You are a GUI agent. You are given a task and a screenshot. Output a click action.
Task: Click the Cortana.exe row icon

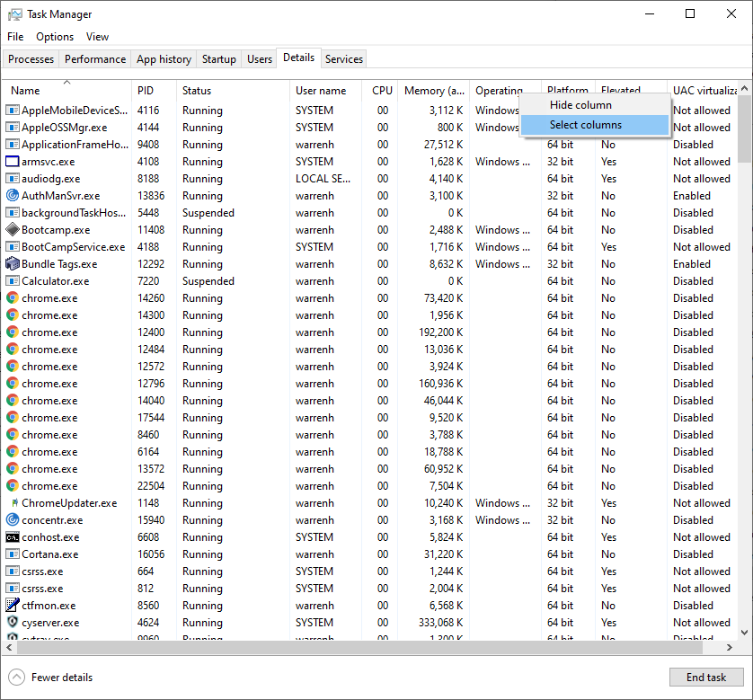(x=13, y=554)
